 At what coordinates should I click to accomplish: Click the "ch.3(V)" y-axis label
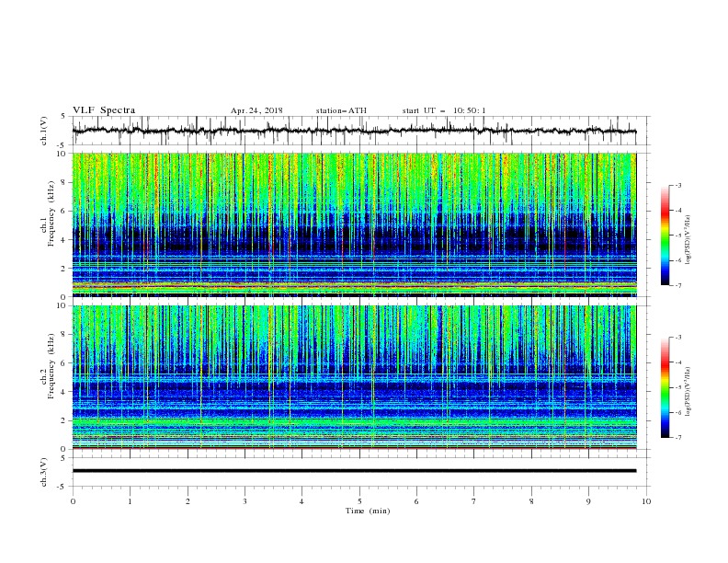pyautogui.click(x=44, y=472)
